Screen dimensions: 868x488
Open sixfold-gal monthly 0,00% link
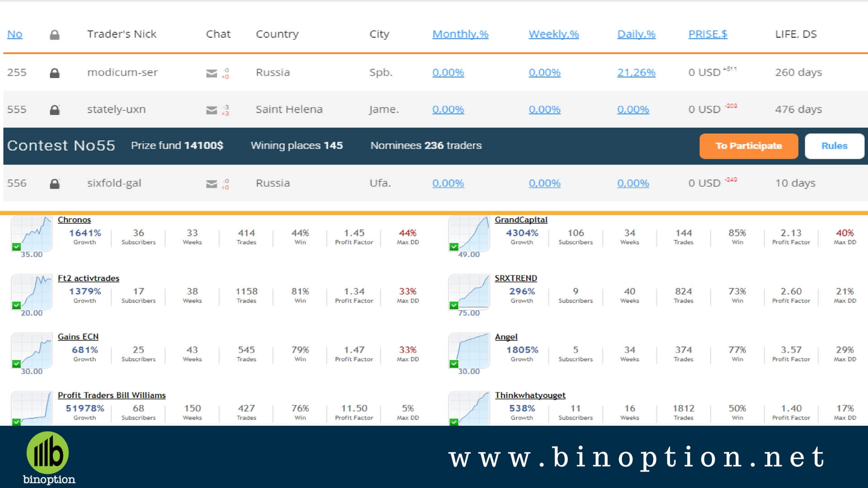(x=448, y=183)
